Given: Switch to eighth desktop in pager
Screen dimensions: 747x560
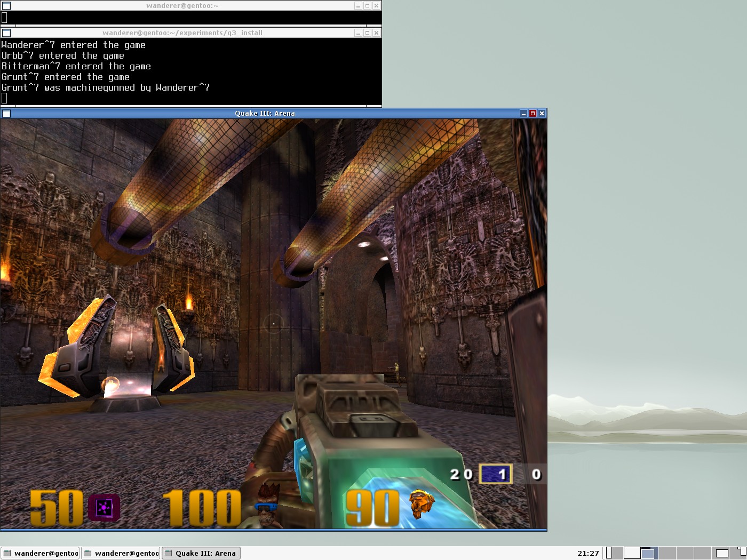Looking at the screenshot, I should tap(738, 553).
